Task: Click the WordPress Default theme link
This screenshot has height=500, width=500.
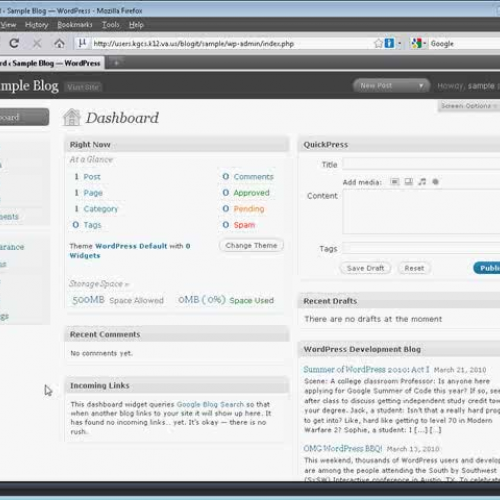Action: pyautogui.click(x=131, y=246)
